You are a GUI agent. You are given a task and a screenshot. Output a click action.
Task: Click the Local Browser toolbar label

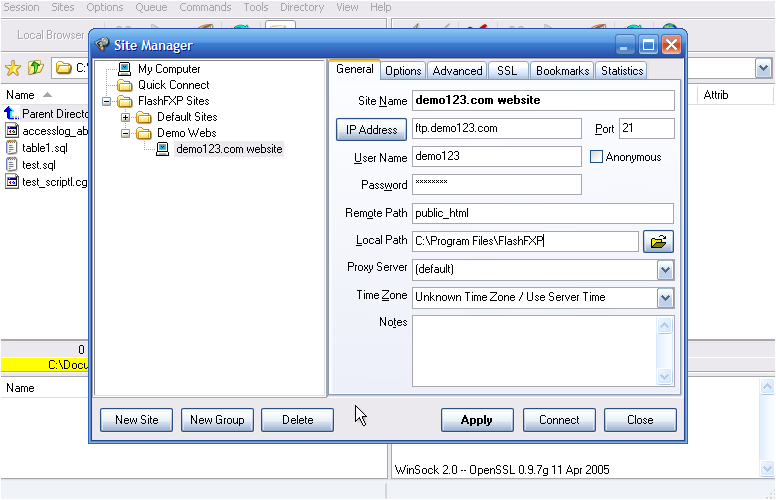[50, 35]
